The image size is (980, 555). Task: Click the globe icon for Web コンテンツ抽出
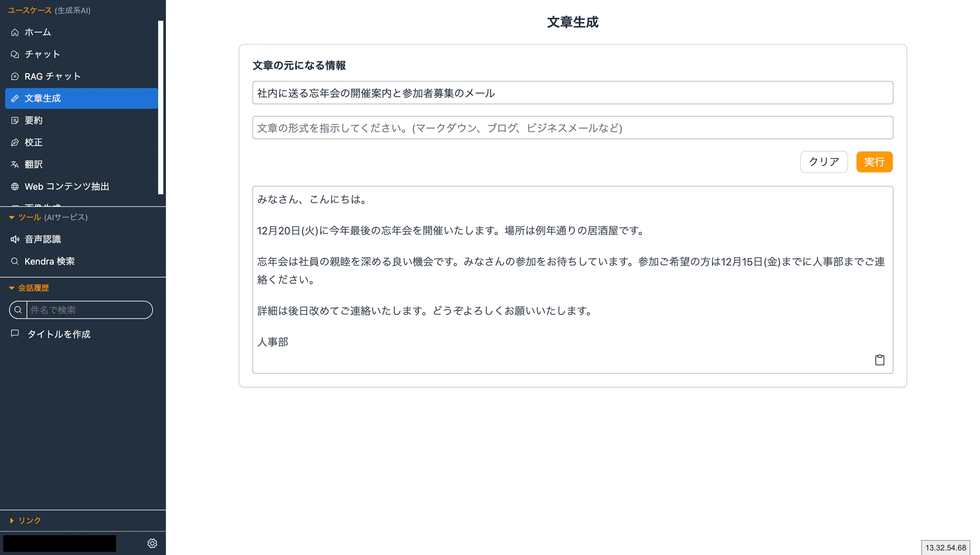[15, 187]
